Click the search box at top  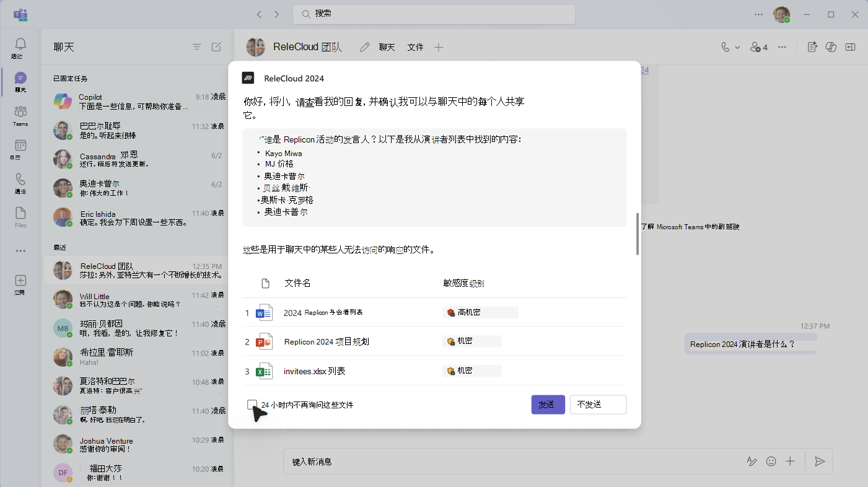pyautogui.click(x=434, y=14)
